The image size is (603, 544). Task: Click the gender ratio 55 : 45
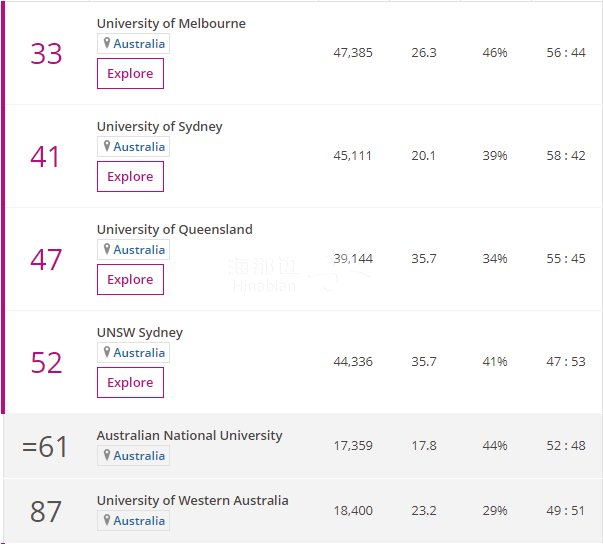(566, 259)
